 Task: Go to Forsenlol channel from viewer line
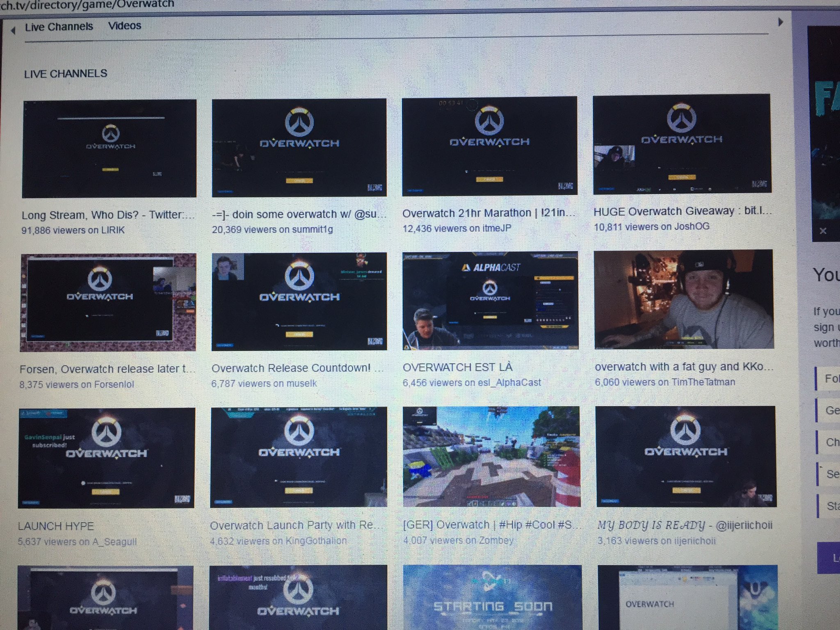tap(77, 385)
